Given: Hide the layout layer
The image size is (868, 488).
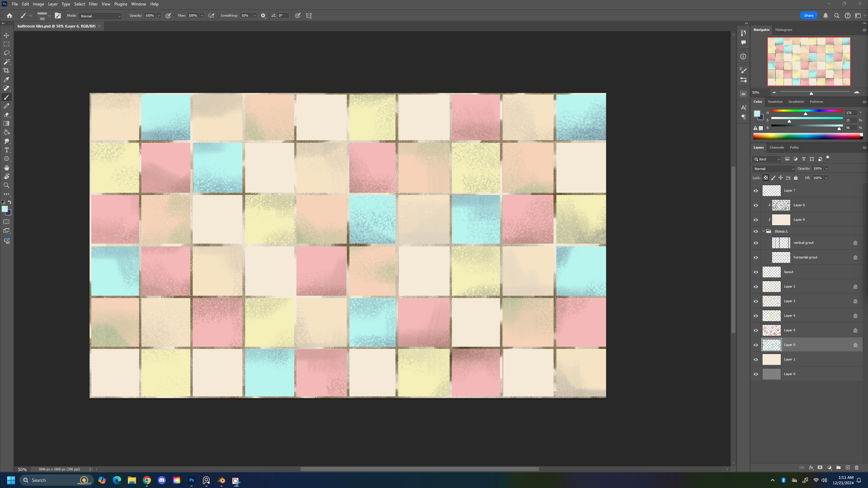Looking at the screenshot, I should point(756,272).
